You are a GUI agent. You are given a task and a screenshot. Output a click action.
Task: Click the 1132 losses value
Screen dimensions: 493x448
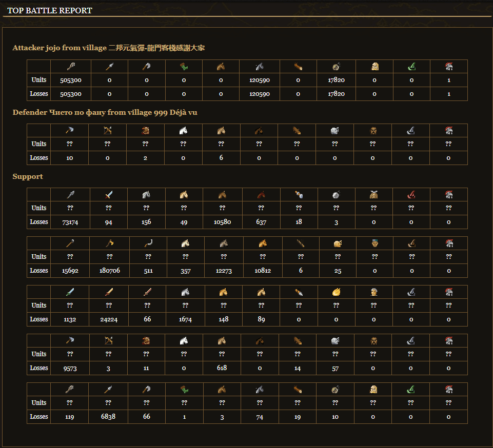point(70,319)
